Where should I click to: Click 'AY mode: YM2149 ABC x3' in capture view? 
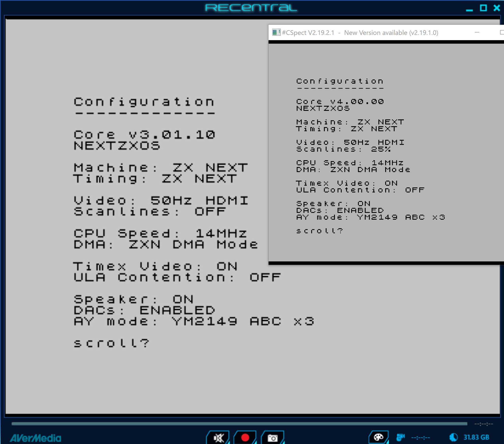pyautogui.click(x=194, y=321)
